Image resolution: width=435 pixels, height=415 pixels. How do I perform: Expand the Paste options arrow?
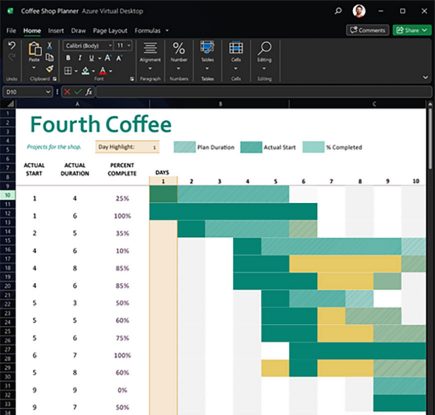click(34, 68)
